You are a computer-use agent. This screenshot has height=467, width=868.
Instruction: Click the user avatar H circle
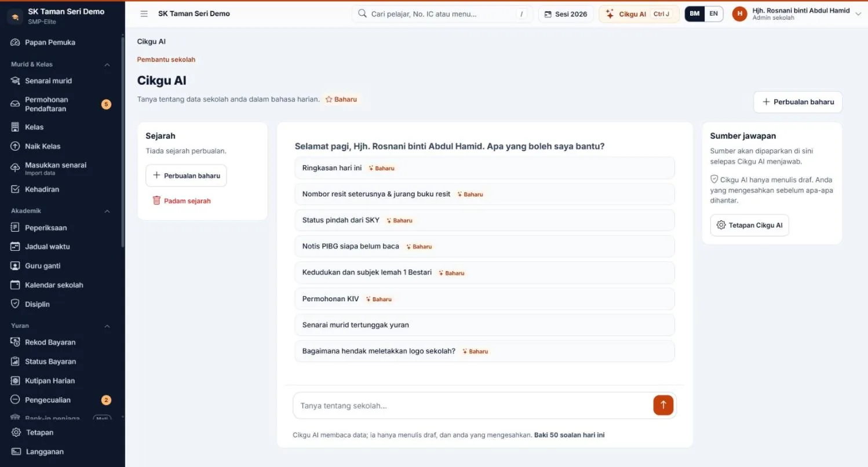(739, 14)
